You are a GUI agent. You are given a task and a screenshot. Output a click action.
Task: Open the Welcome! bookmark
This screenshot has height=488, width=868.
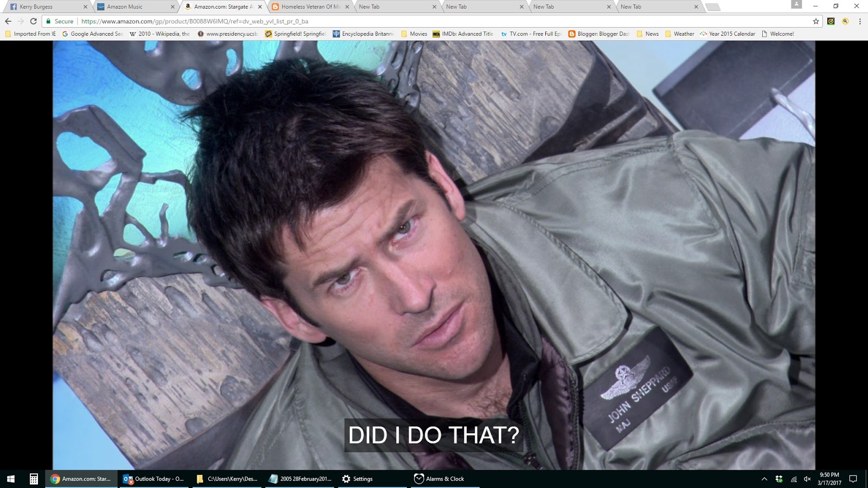click(777, 34)
